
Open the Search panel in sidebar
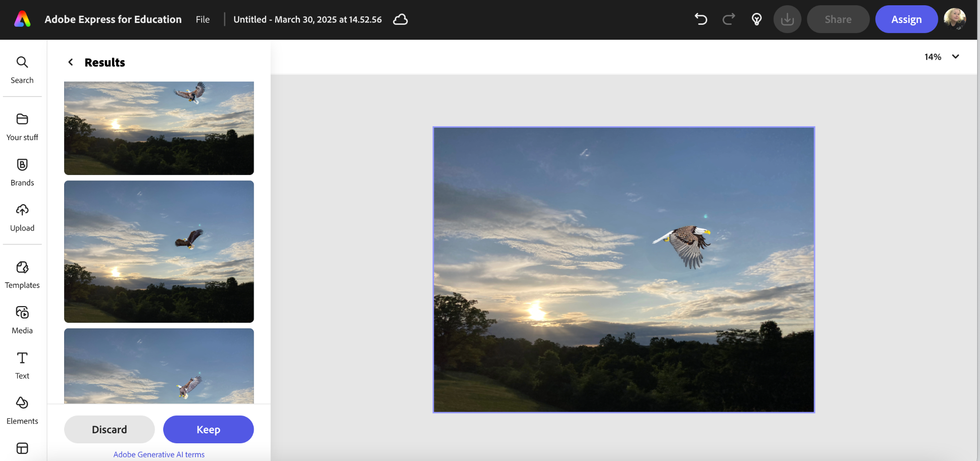pos(22,69)
